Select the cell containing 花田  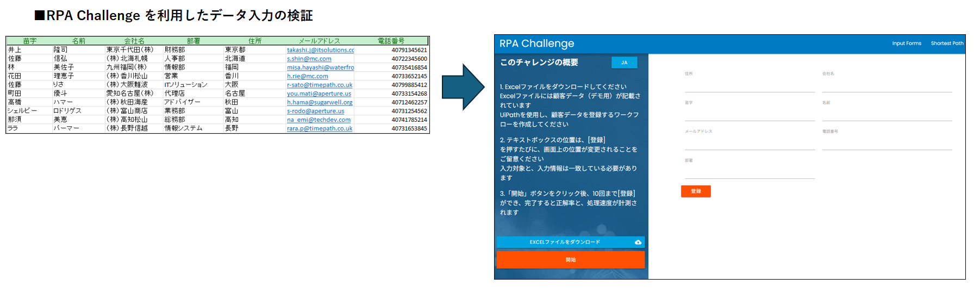coord(29,76)
